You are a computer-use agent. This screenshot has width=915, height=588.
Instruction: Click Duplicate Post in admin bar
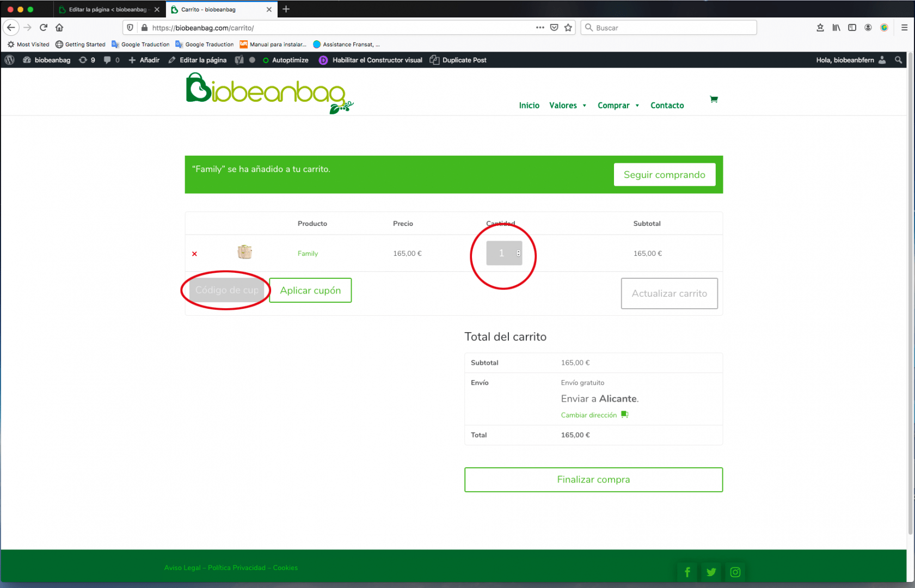458,60
